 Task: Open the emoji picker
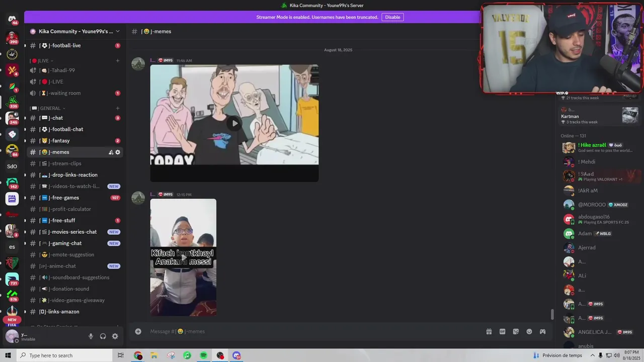pyautogui.click(x=529, y=331)
